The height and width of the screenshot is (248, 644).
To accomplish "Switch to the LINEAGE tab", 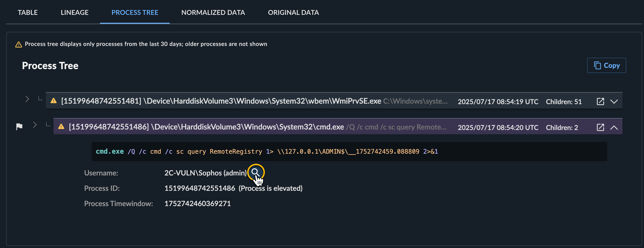I will (74, 12).
